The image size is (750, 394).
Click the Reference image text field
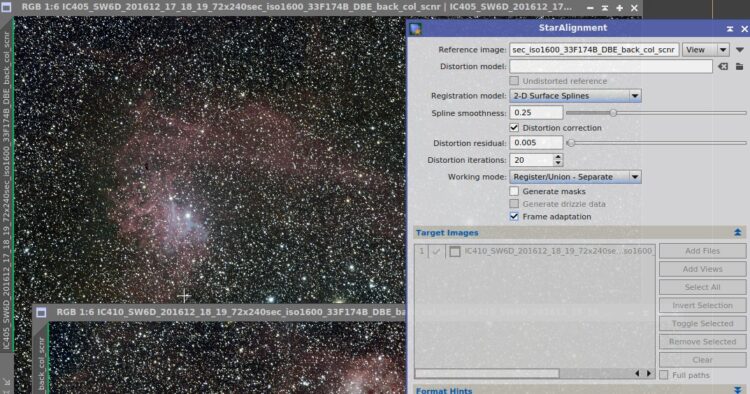pos(594,50)
